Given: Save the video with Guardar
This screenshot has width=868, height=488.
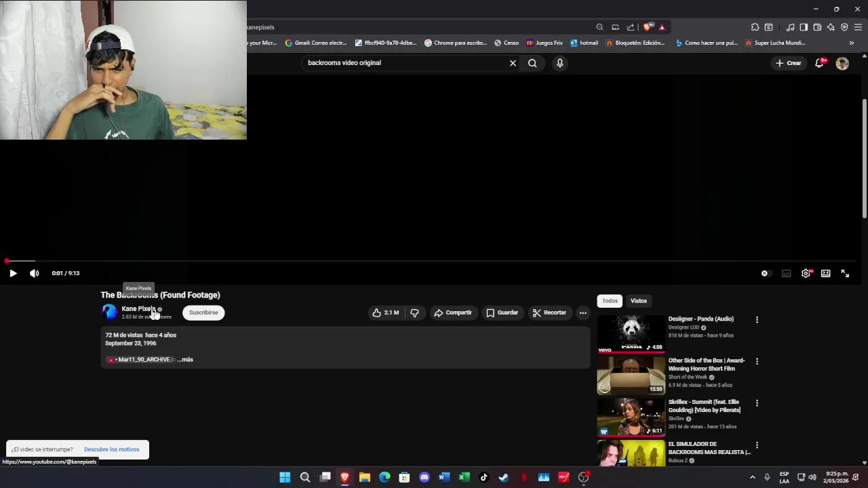Looking at the screenshot, I should click(x=502, y=312).
